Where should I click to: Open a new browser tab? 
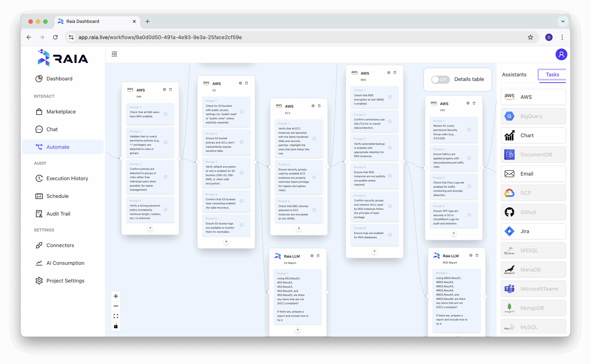[x=148, y=21]
